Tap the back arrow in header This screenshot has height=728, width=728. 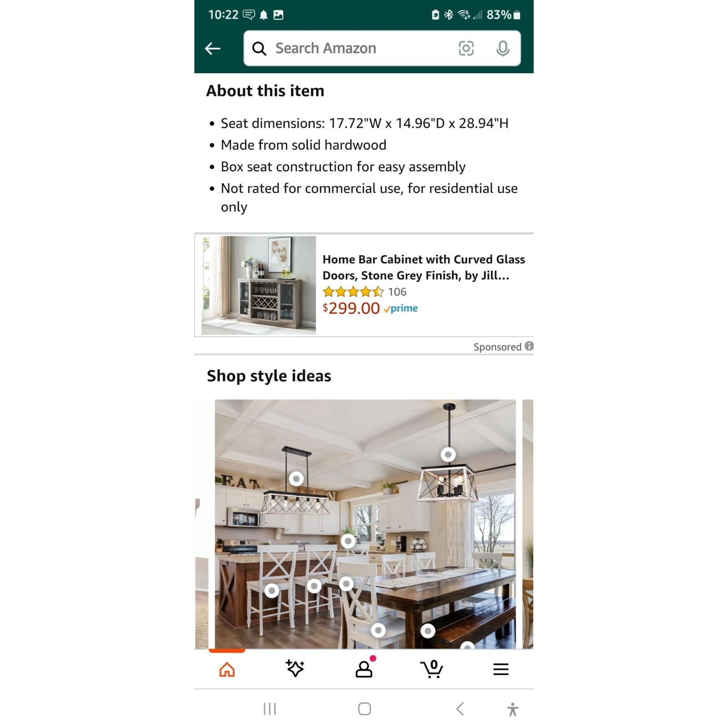pyautogui.click(x=212, y=48)
